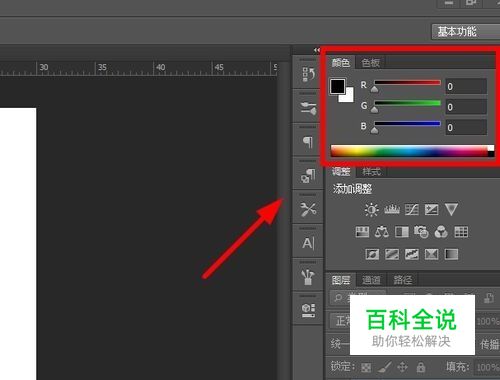Open the 正常 blend mode dropdown
This screenshot has height=380, width=500.
tap(340, 321)
